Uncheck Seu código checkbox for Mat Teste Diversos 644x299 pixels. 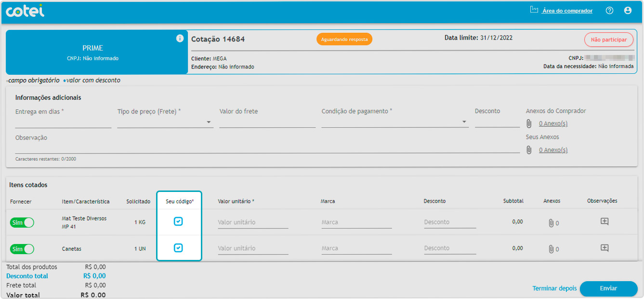point(178,221)
